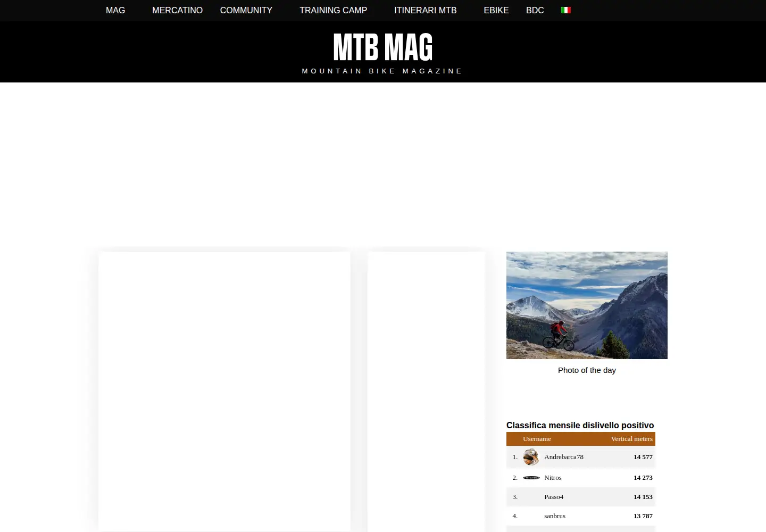Open the EBIKE menu item
This screenshot has width=766, height=532.
tap(496, 10)
